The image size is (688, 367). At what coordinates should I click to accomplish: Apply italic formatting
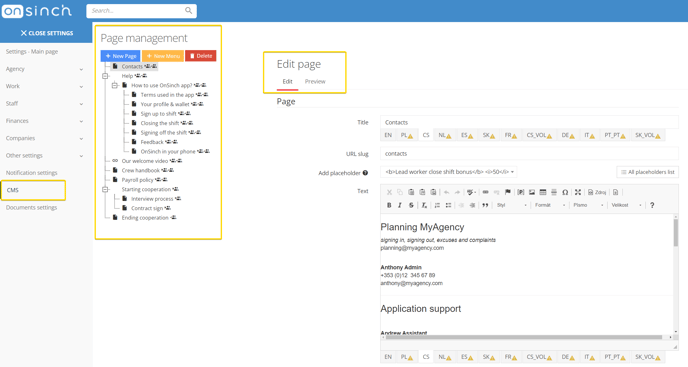[x=400, y=205]
